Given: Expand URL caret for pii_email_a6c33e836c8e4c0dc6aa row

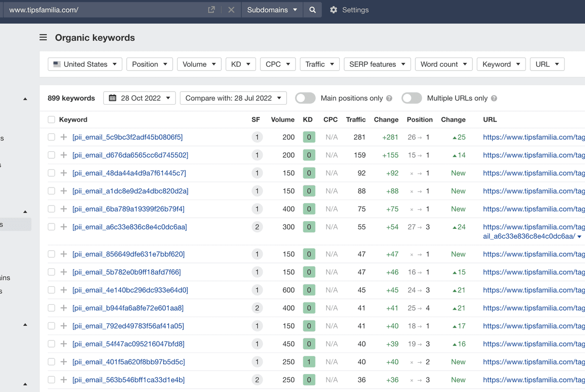Looking at the screenshot, I should (x=579, y=237).
